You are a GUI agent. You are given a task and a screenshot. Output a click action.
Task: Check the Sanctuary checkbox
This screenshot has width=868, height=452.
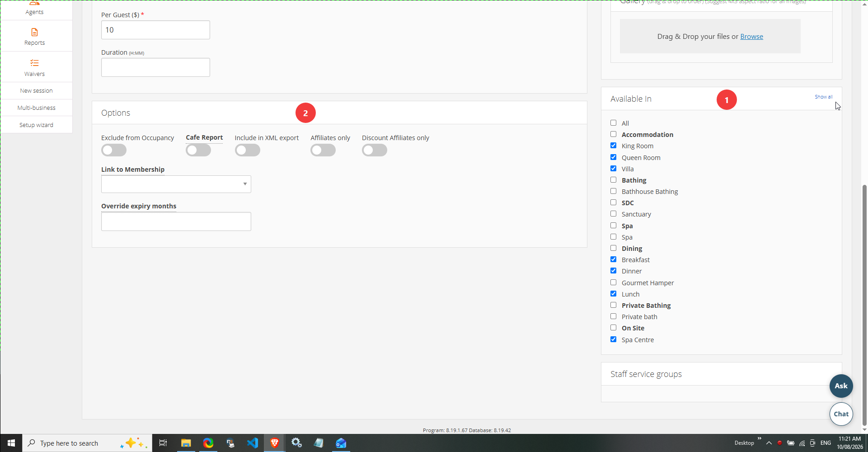[613, 214]
